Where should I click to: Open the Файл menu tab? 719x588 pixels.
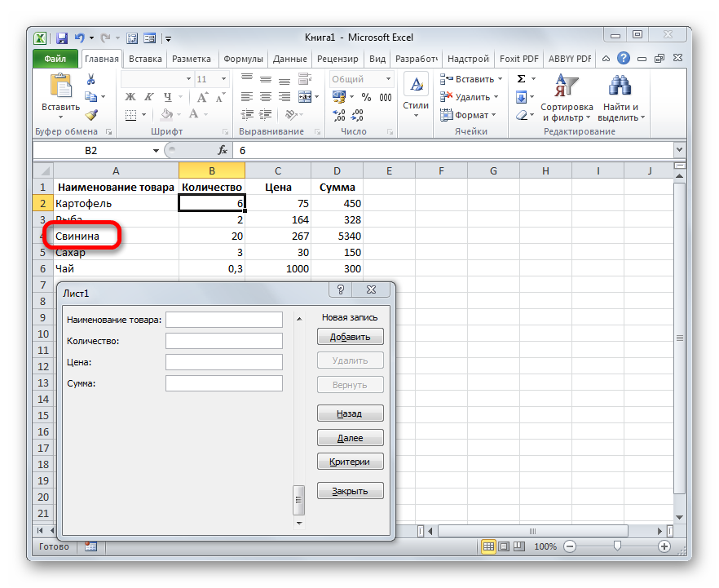(x=55, y=59)
